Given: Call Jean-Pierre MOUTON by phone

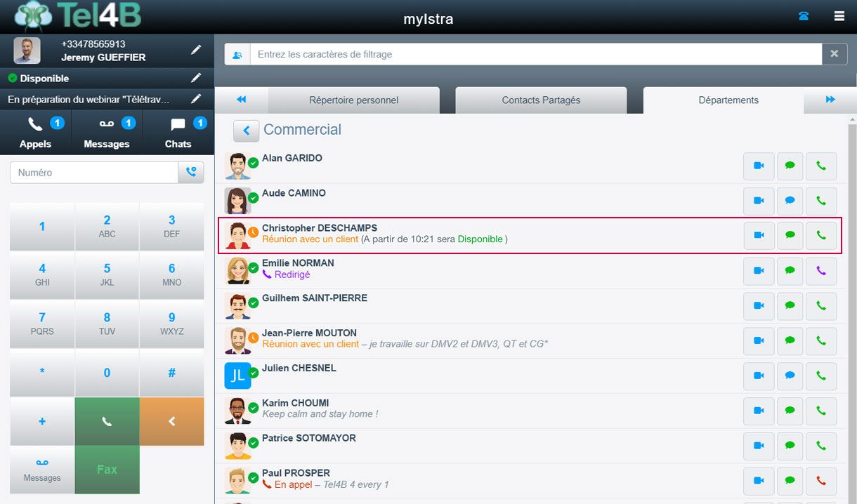Looking at the screenshot, I should (x=821, y=341).
